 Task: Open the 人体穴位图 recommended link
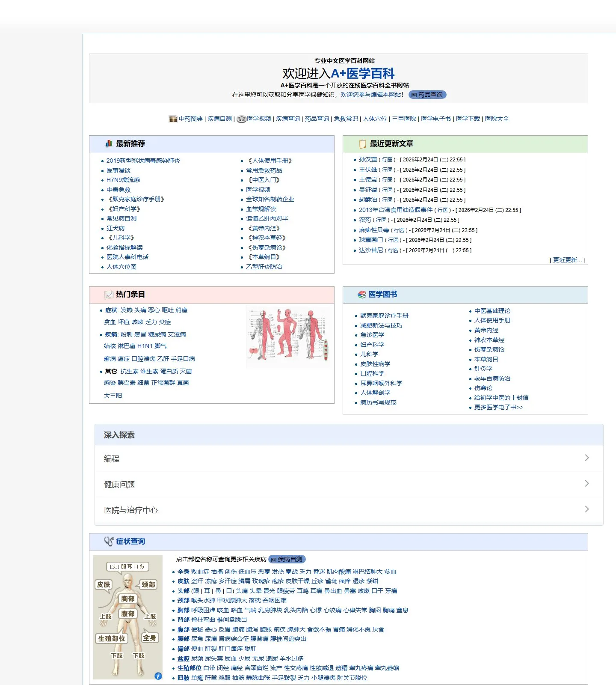coord(121,267)
